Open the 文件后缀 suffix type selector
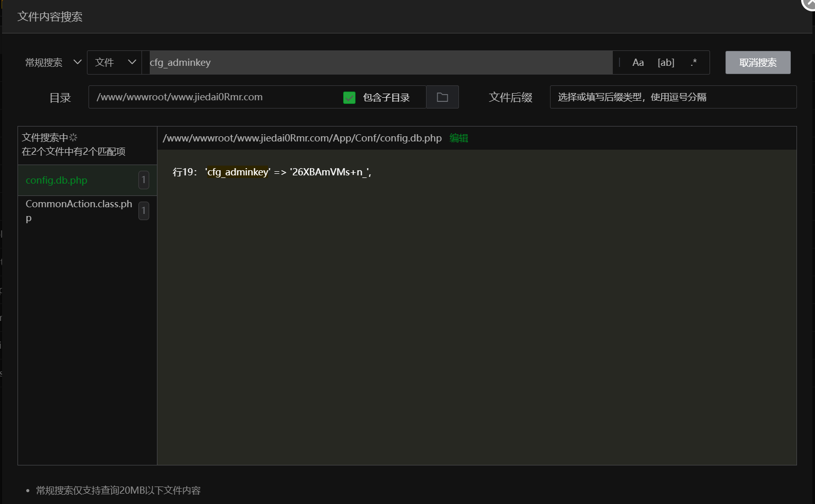 coord(672,97)
